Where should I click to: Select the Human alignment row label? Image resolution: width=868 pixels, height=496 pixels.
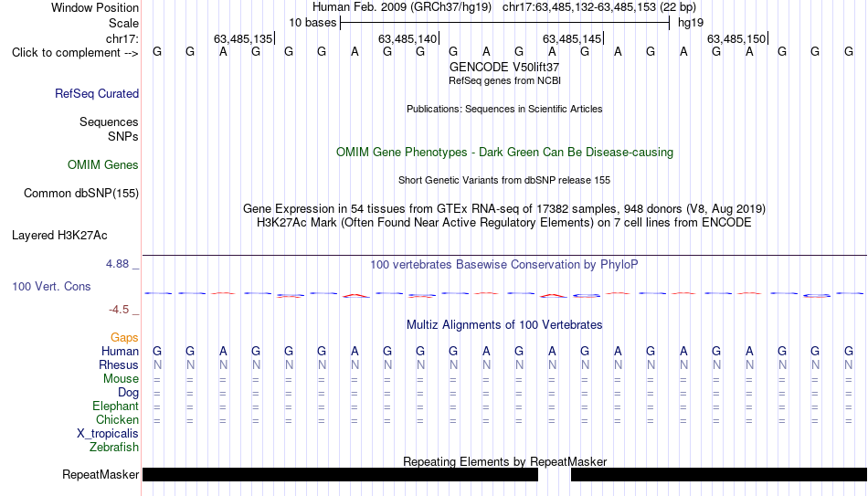click(120, 351)
